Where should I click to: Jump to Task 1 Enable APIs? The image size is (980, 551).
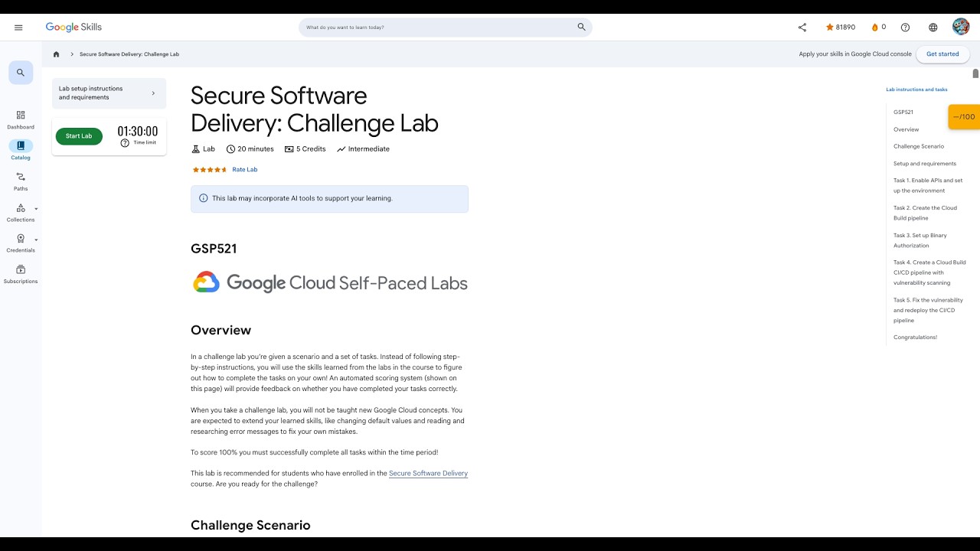[x=928, y=186]
